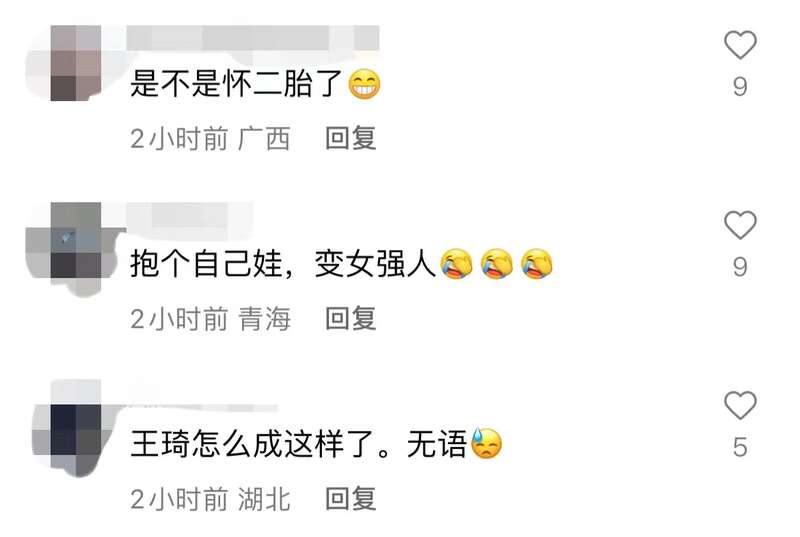
Task: Like the 抱个自己娃 comment
Action: click(740, 225)
